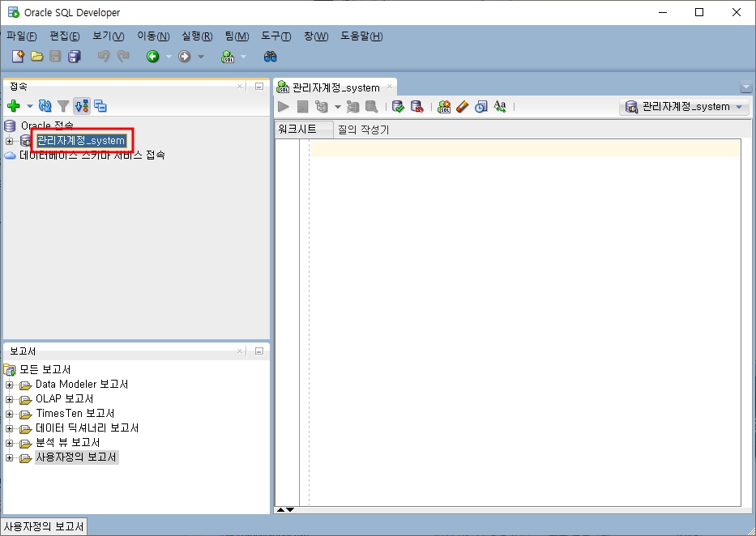Open explain plan dropdown arrow
Image resolution: width=756 pixels, height=536 pixels.
pyautogui.click(x=338, y=107)
